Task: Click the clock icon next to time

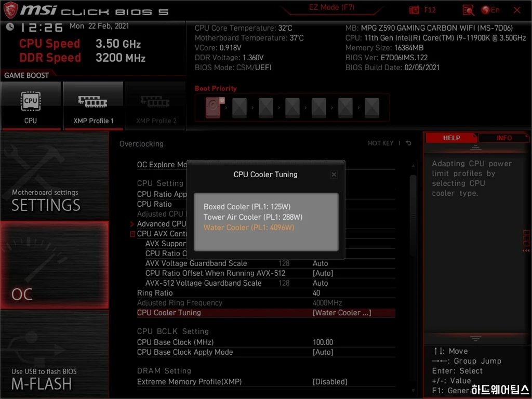Action: coord(10,26)
